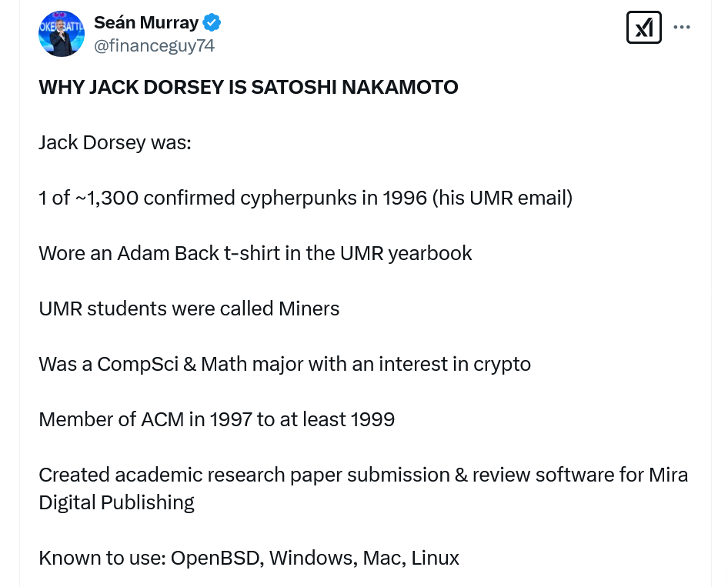Click the Adam Back t-shirt line
Image resolution: width=728 pixels, height=587 pixels.
tap(255, 253)
